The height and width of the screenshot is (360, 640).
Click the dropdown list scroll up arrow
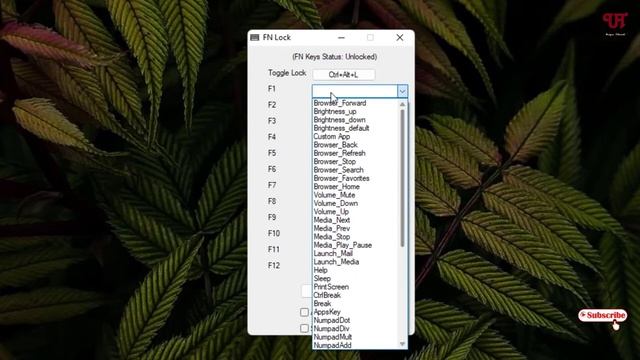402,104
